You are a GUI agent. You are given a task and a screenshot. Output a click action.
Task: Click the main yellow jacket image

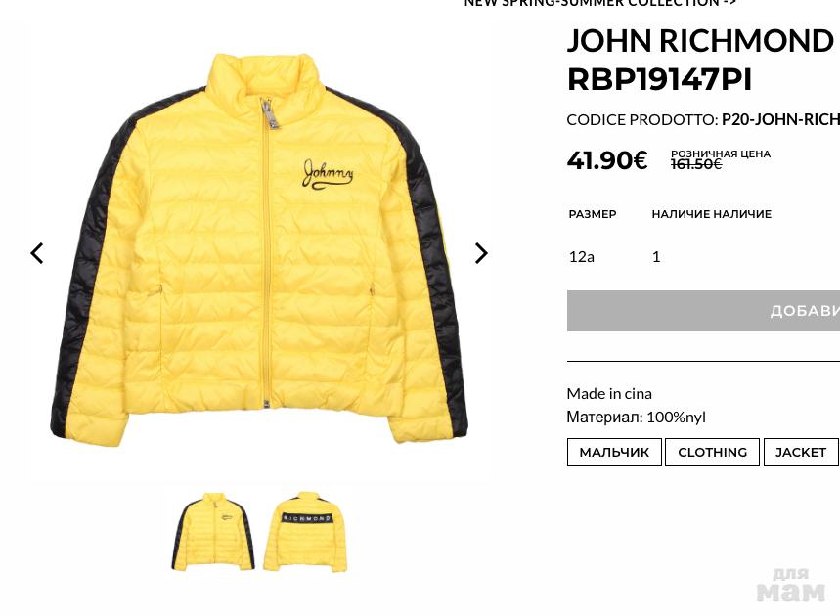tap(259, 249)
